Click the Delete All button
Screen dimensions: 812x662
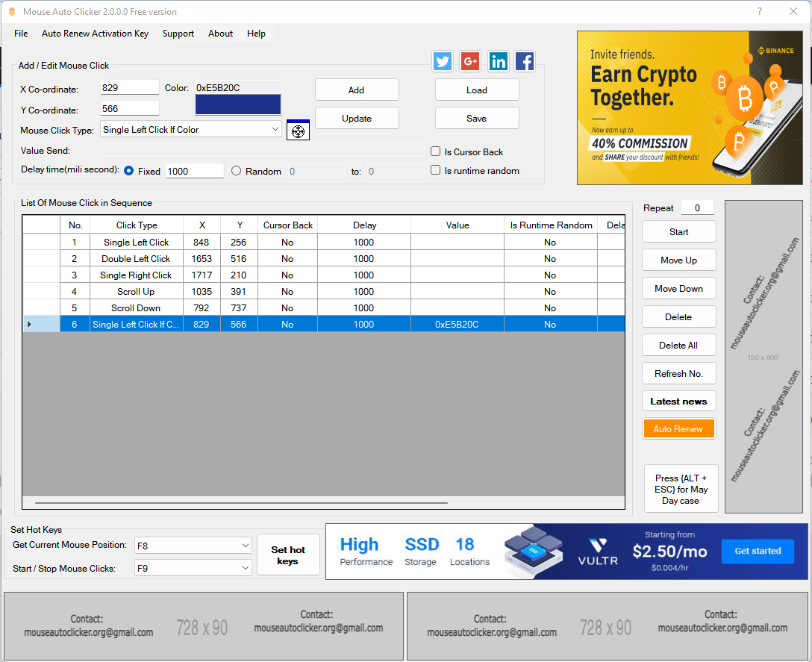[678, 346]
